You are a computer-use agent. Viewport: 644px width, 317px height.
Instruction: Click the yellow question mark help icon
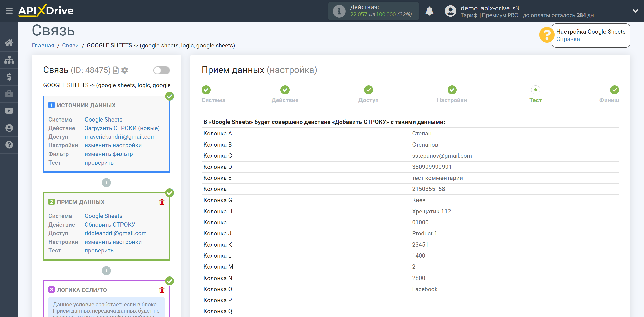(547, 35)
